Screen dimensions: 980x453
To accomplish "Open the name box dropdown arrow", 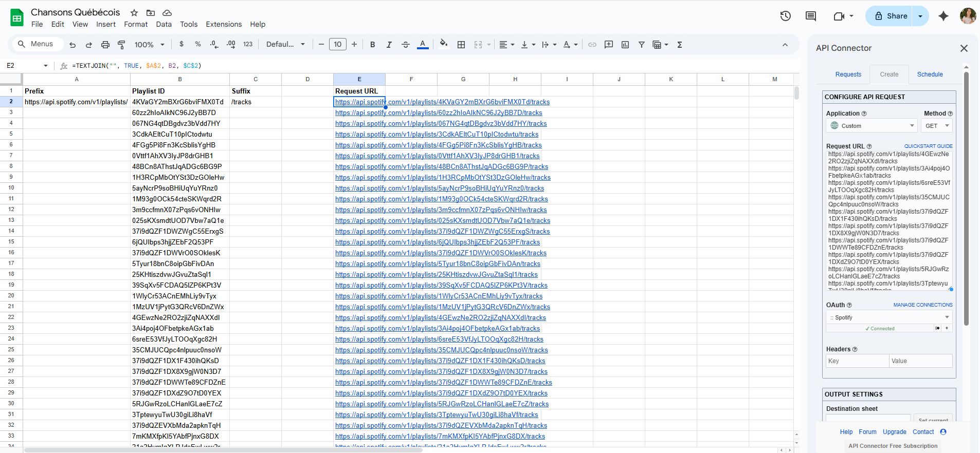I will 46,66.
